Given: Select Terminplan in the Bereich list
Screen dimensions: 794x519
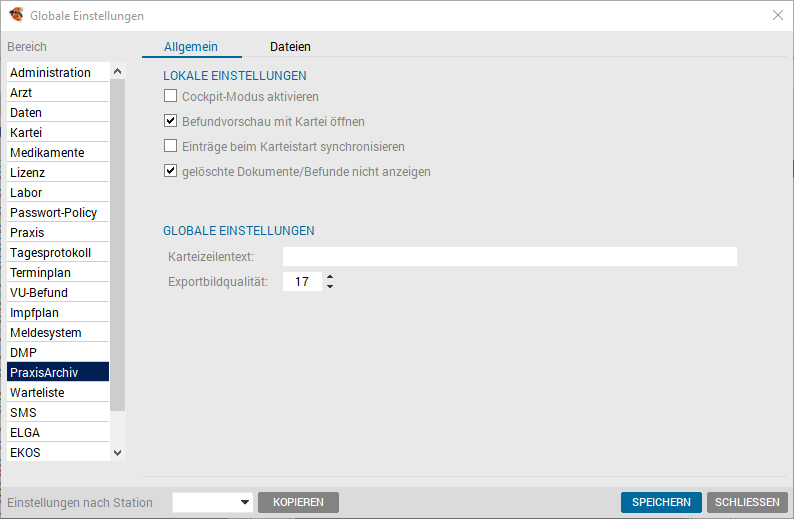Looking at the screenshot, I should click(x=58, y=272).
